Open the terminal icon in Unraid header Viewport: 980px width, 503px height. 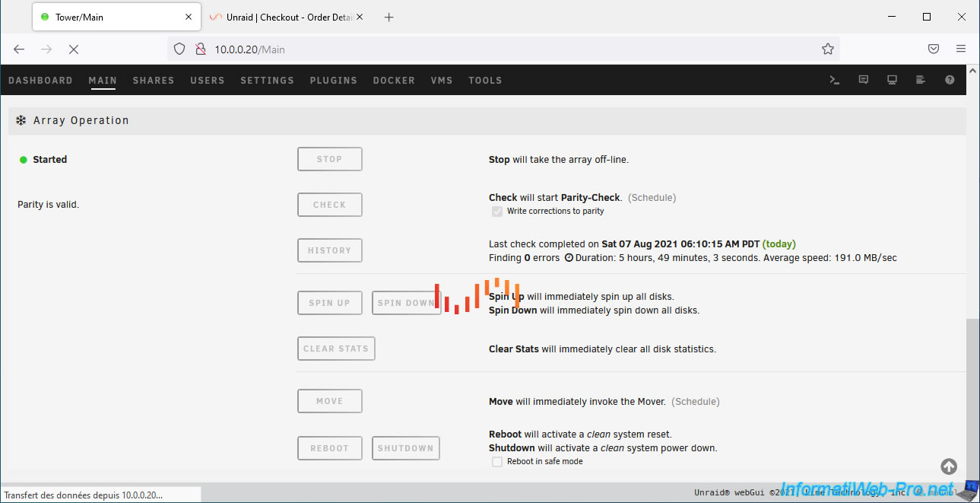tap(834, 80)
